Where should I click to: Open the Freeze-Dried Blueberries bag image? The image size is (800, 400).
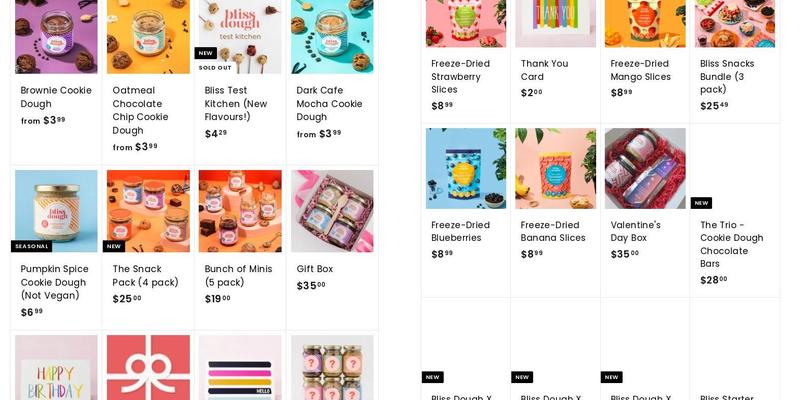(x=466, y=168)
